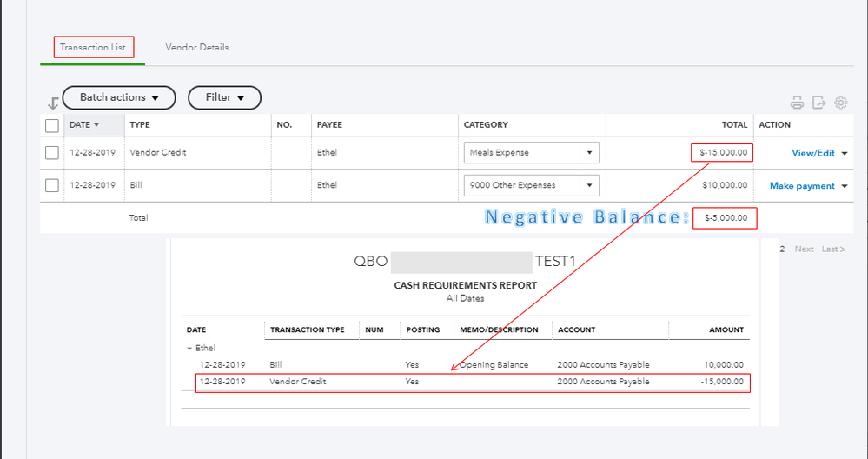The image size is (868, 459).
Task: Export the transaction list
Action: [818, 103]
